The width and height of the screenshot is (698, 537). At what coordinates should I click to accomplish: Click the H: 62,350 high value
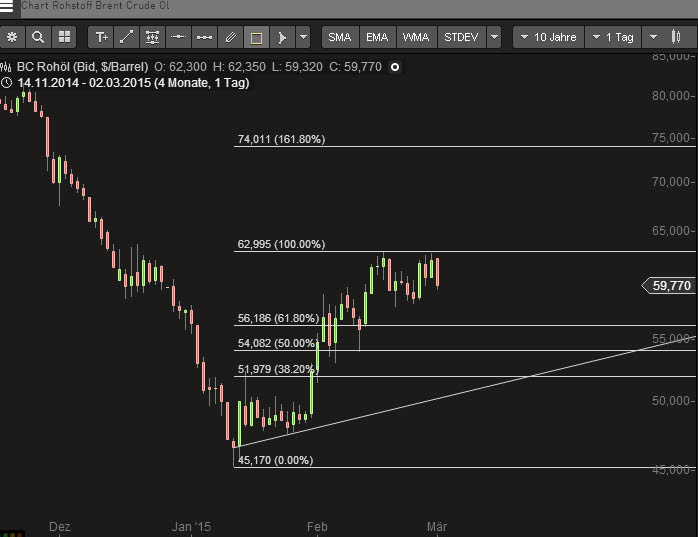click(239, 67)
